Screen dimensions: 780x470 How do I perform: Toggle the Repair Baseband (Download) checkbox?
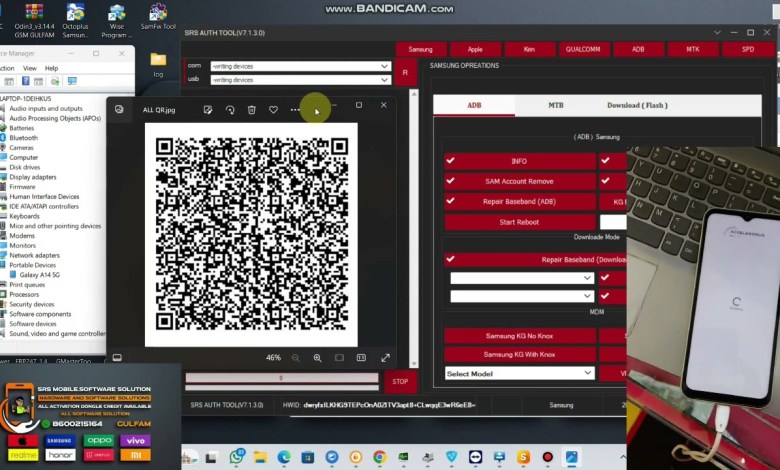pos(451,259)
